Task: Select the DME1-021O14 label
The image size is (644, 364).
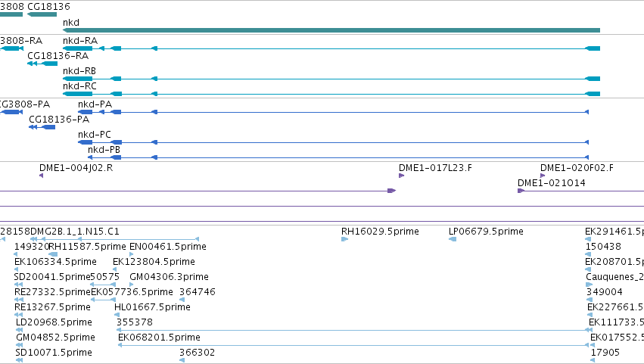Action: [551, 183]
